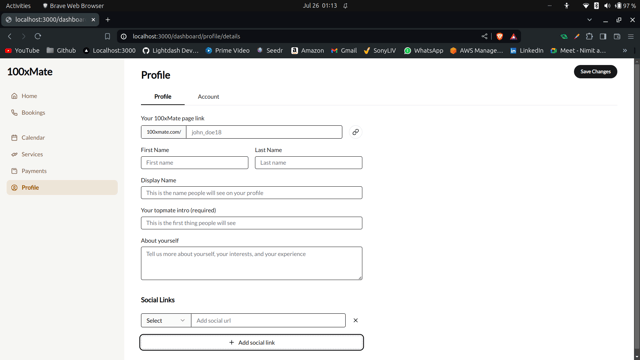Toggle the browser sidebar panel icon
Viewport: 640px width, 360px height.
click(603, 36)
